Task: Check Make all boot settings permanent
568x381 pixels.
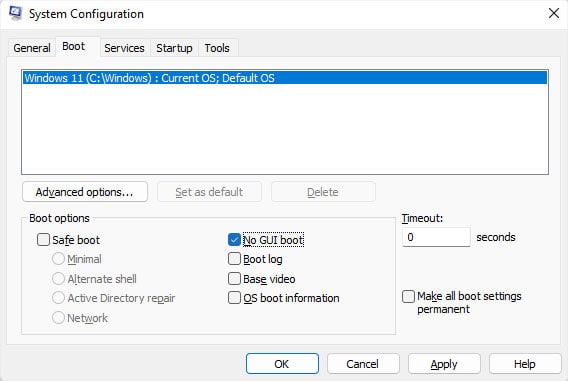Action: tap(408, 296)
